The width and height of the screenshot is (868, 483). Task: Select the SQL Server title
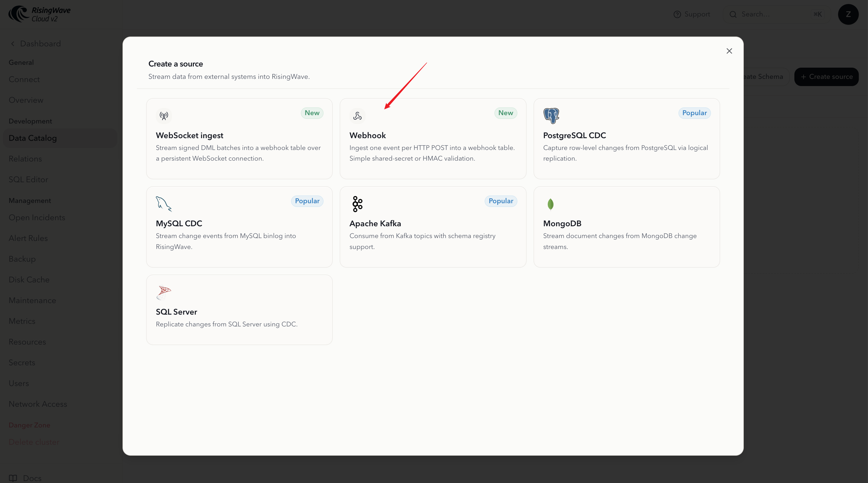pyautogui.click(x=176, y=312)
